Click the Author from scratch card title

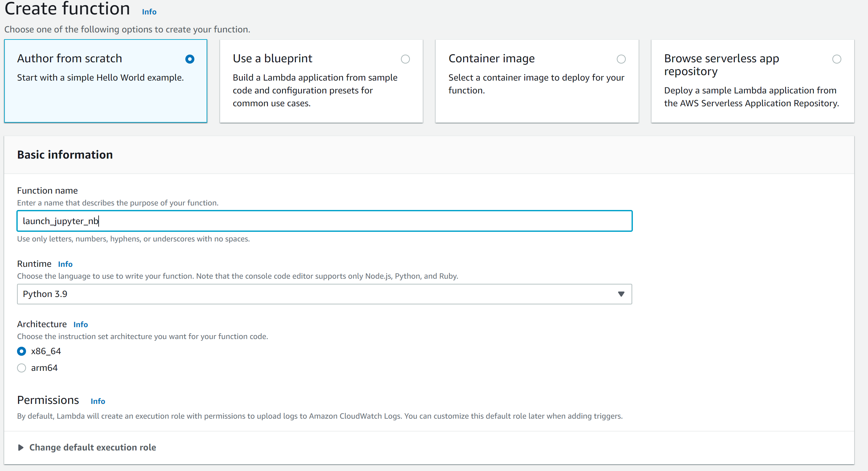69,58
